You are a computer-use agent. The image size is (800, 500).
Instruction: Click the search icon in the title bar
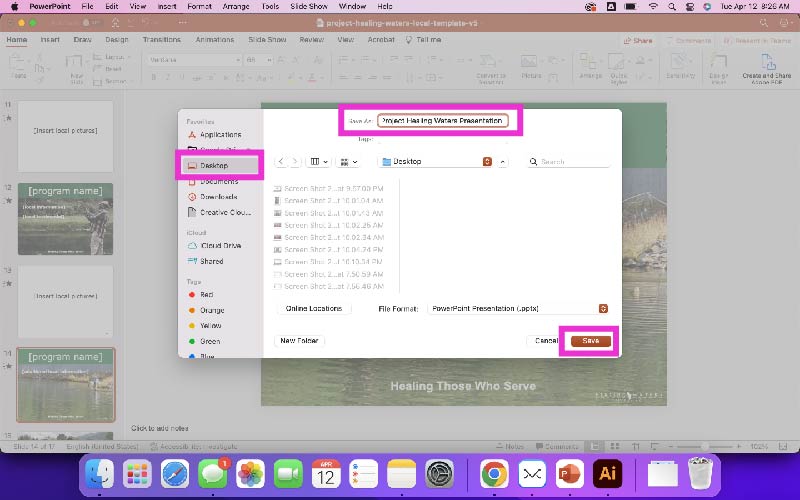pyautogui.click(x=763, y=23)
